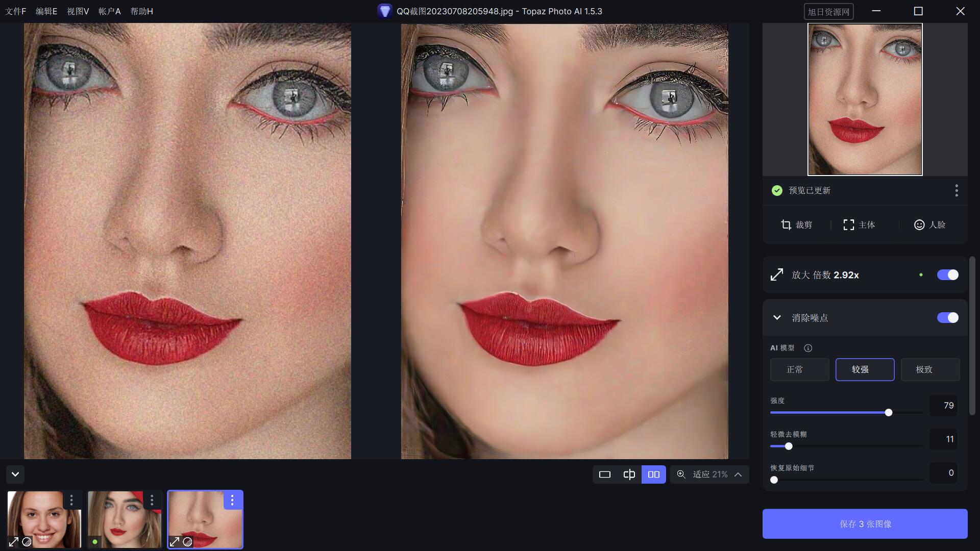Viewport: 980px width, 551px height.
Task: Select the single image view icon
Action: [x=604, y=474]
